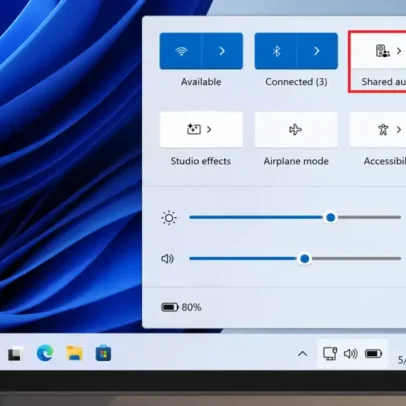Viewport: 406px width, 406px height.
Task: Open File Explorer from the taskbar
Action: (74, 353)
